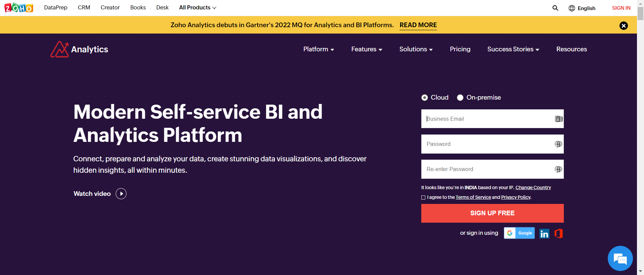
Task: Click the SIGN IN link
Action: 621,8
